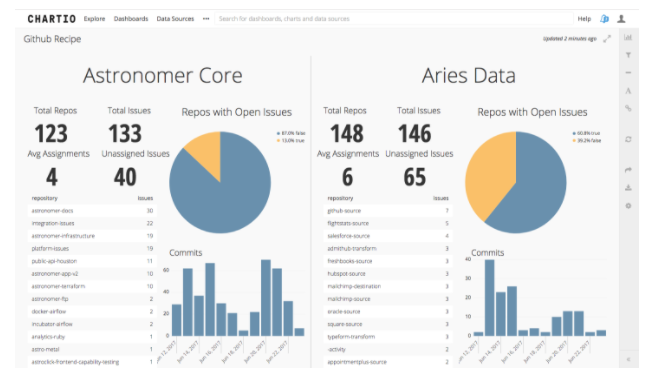Screen dimensions: 648x380
Task: Open the user account profile icon
Action: coord(621,19)
